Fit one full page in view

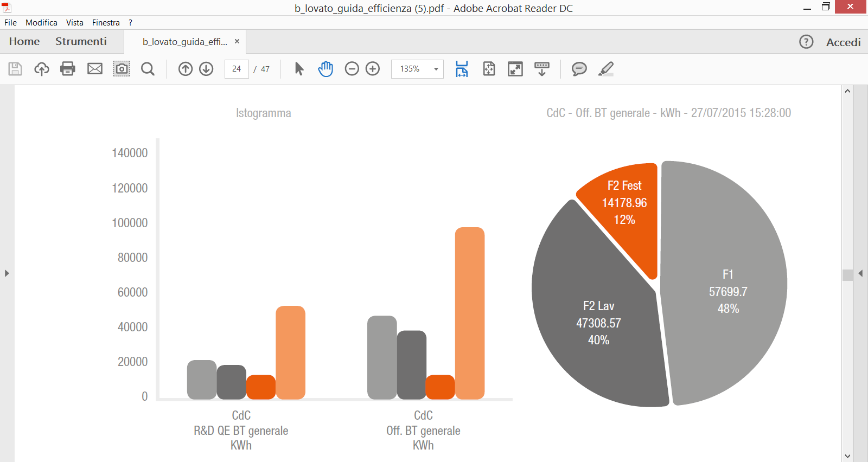489,69
